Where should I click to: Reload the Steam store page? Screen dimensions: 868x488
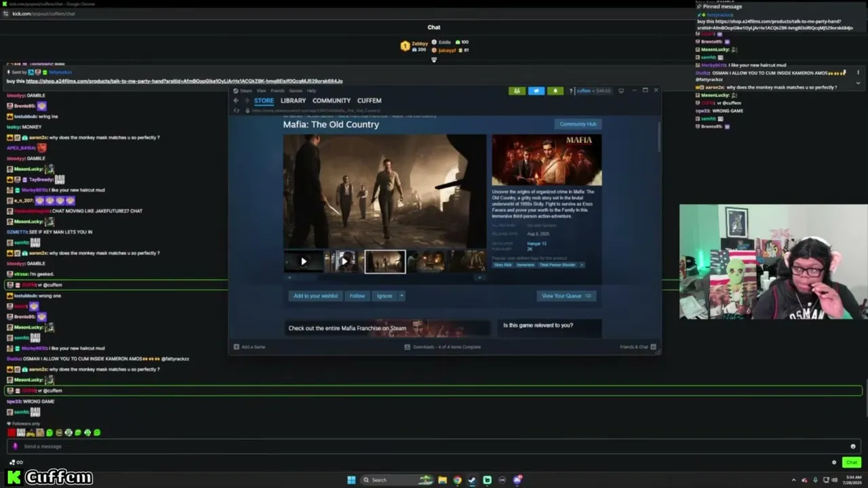point(237,110)
